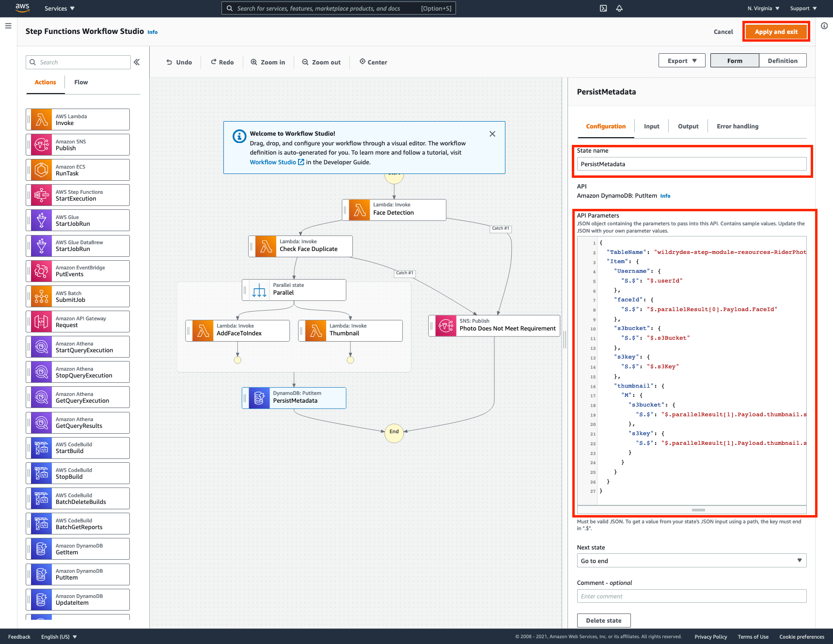Screen dimensions: 833x644
Task: Select the CodeBuild StartBuild icon
Action: [42, 448]
